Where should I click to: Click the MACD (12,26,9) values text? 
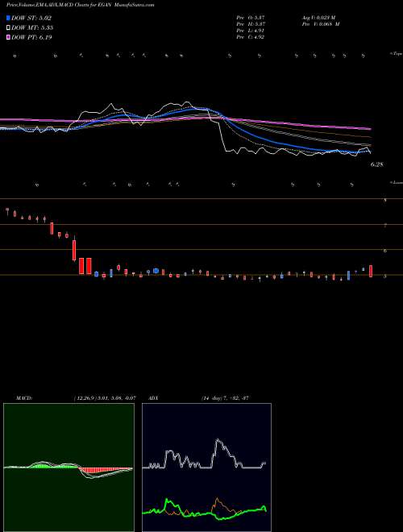pyautogui.click(x=105, y=398)
